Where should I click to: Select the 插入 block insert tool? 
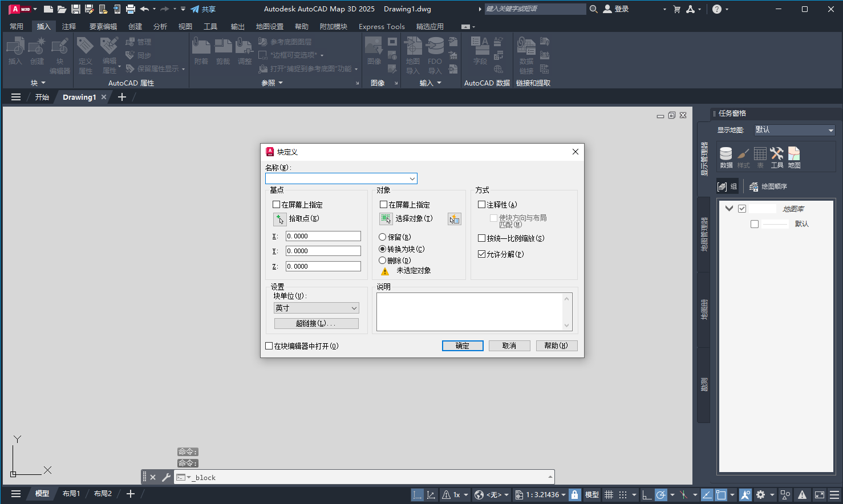(x=14, y=54)
